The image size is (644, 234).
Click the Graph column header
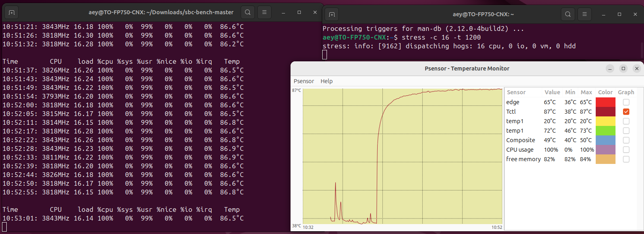[x=626, y=92]
